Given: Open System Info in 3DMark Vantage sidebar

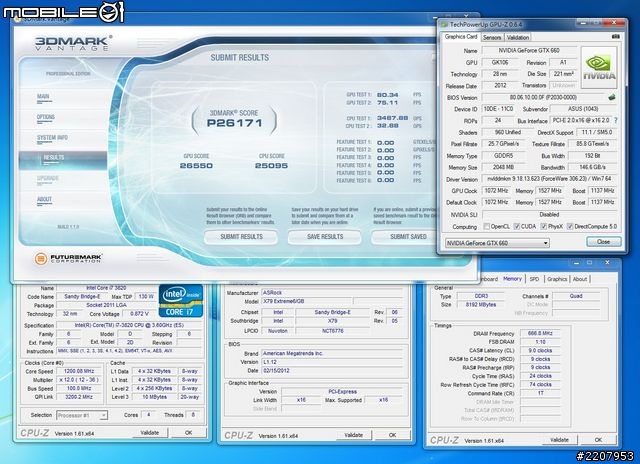Looking at the screenshot, I should click(x=52, y=138).
